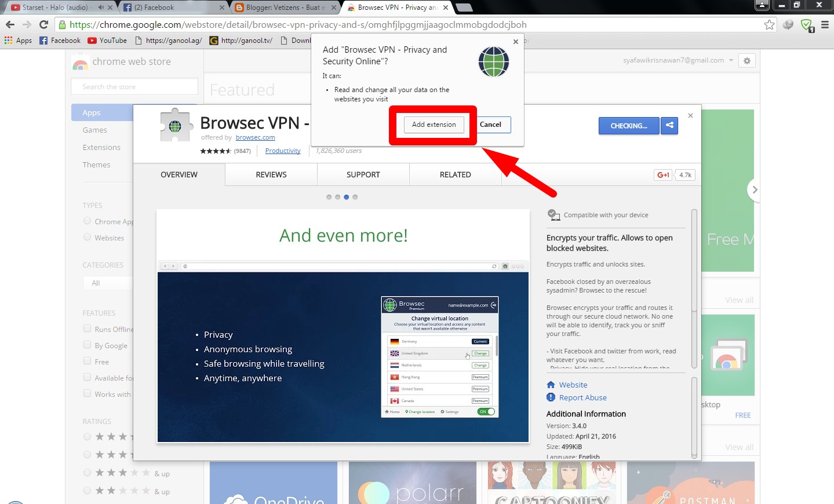Select Apps in the store sidebar

[x=91, y=112]
